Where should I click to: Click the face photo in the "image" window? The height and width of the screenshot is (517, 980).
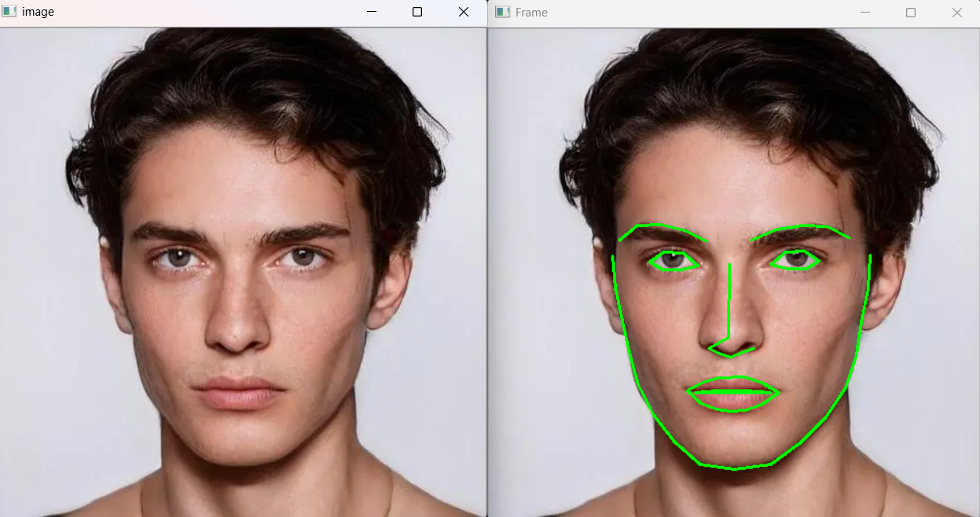click(x=243, y=272)
